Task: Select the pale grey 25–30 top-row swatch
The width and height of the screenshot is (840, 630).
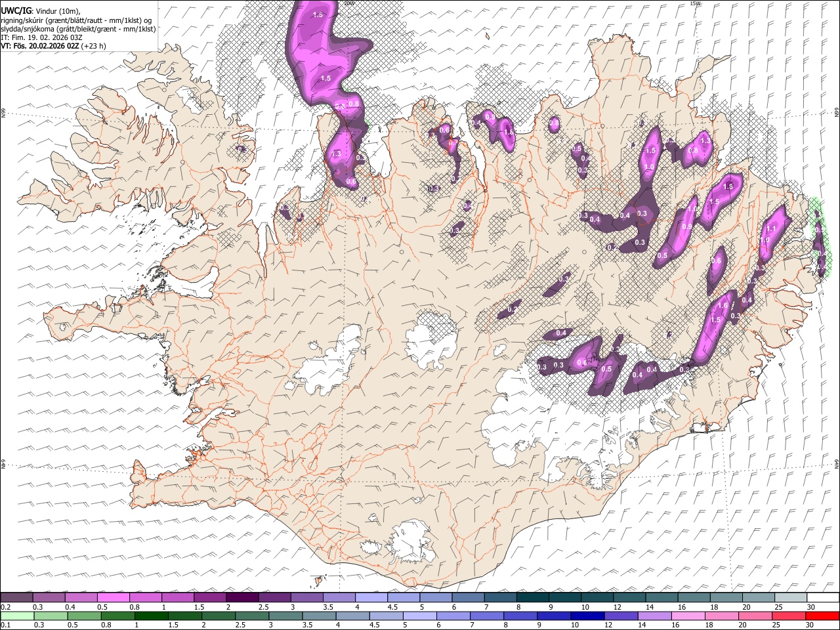Action: coord(790,597)
